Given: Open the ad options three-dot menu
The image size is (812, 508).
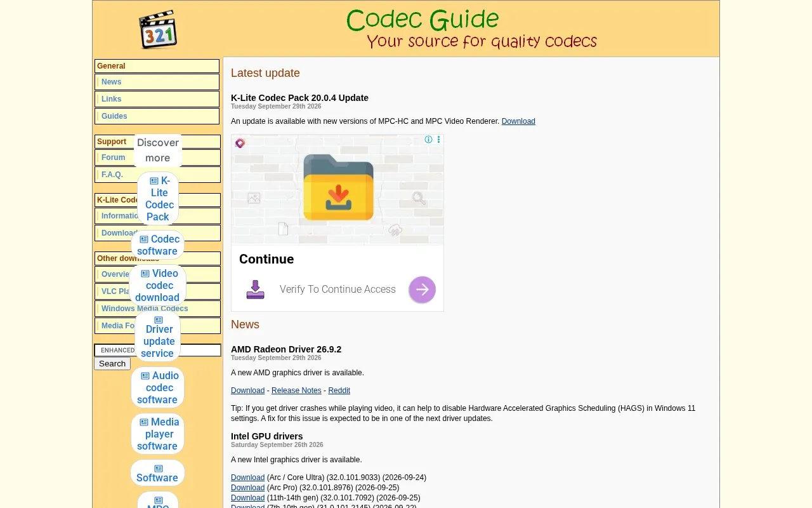Looking at the screenshot, I should [438, 140].
